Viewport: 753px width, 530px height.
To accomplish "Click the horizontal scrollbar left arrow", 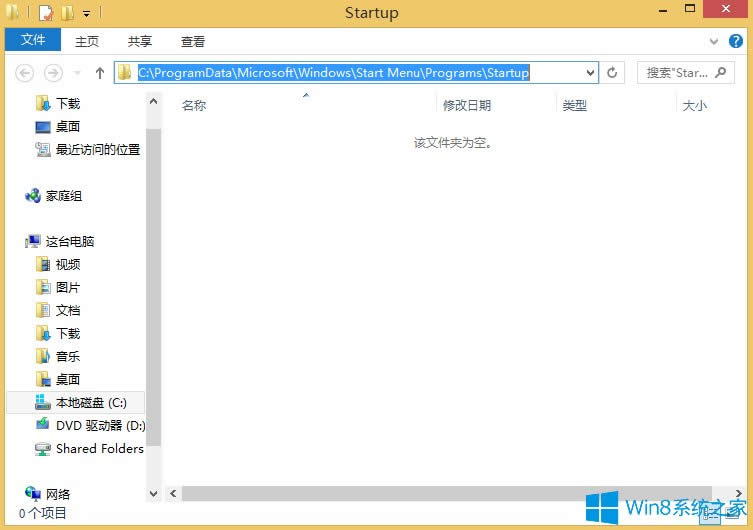I will [x=173, y=494].
